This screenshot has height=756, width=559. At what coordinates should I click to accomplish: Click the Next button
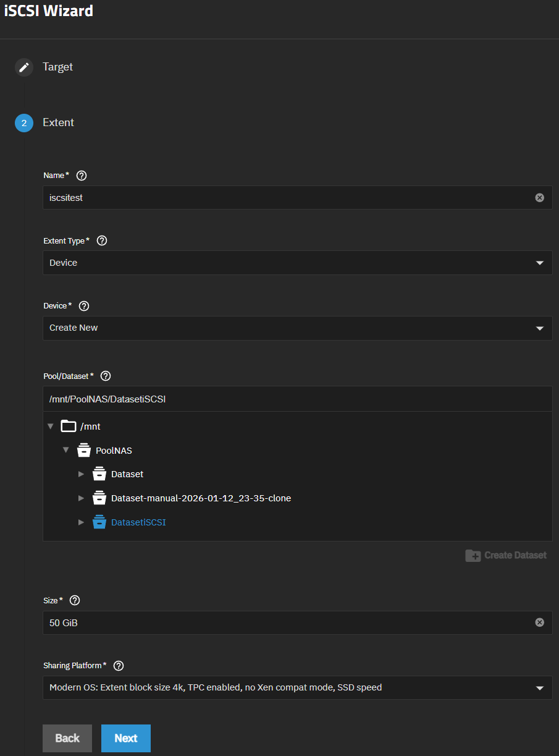point(126,738)
